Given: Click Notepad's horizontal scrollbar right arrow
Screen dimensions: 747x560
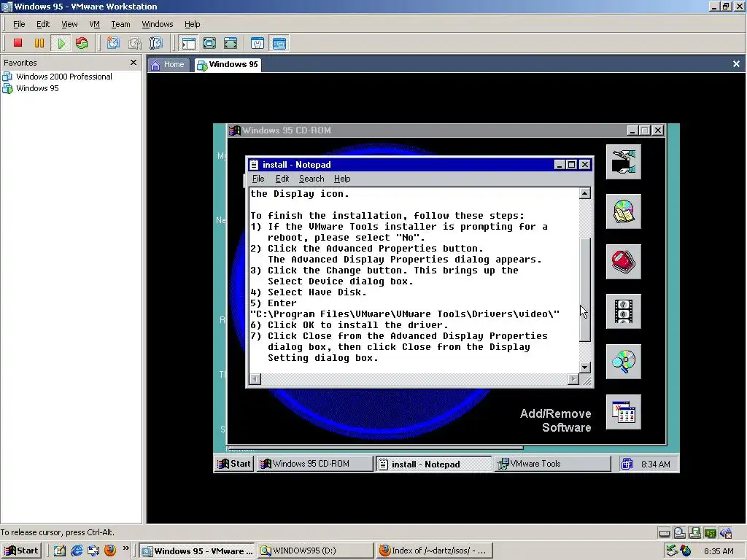Looking at the screenshot, I should (573, 379).
